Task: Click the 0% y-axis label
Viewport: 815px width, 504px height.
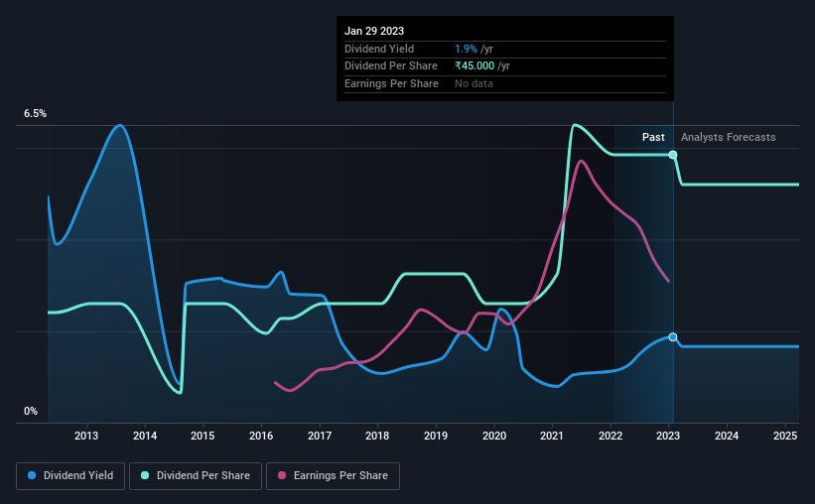Action: (x=31, y=411)
